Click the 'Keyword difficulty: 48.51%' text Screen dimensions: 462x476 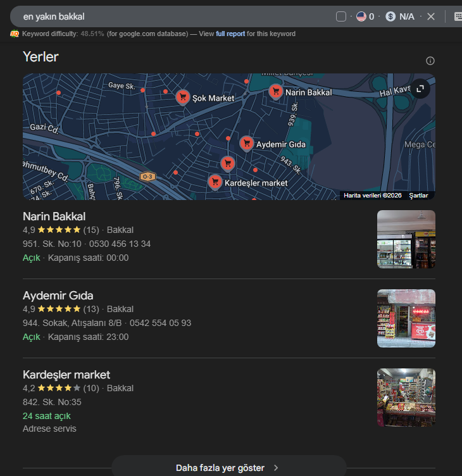pos(63,34)
